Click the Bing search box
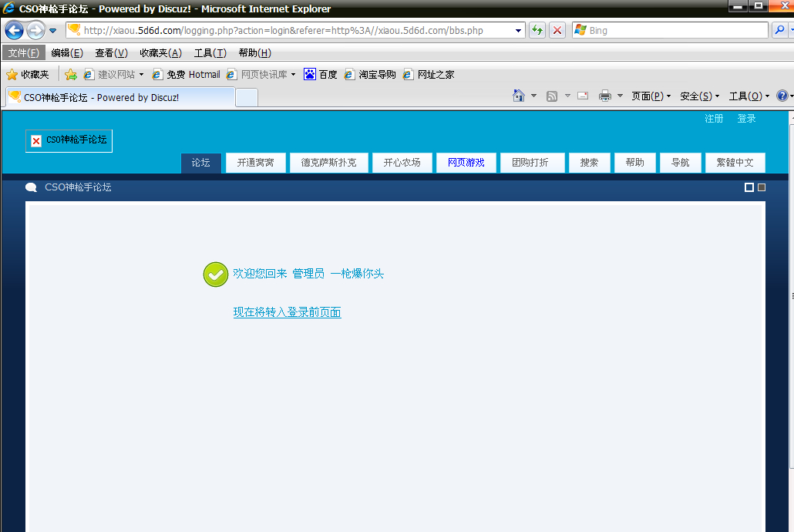 click(x=671, y=30)
